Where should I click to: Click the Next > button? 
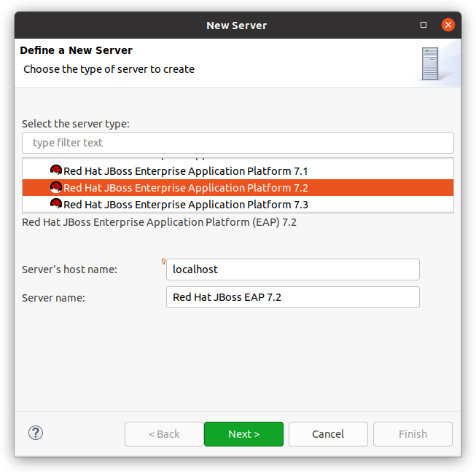243,434
